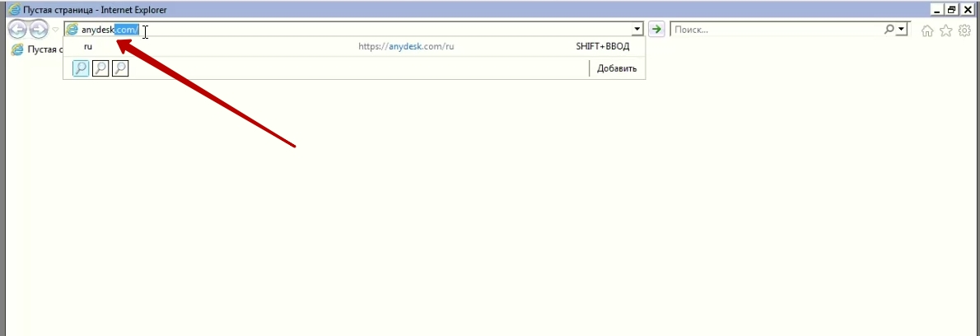
Task: Select the third search provider icon
Action: pos(120,68)
